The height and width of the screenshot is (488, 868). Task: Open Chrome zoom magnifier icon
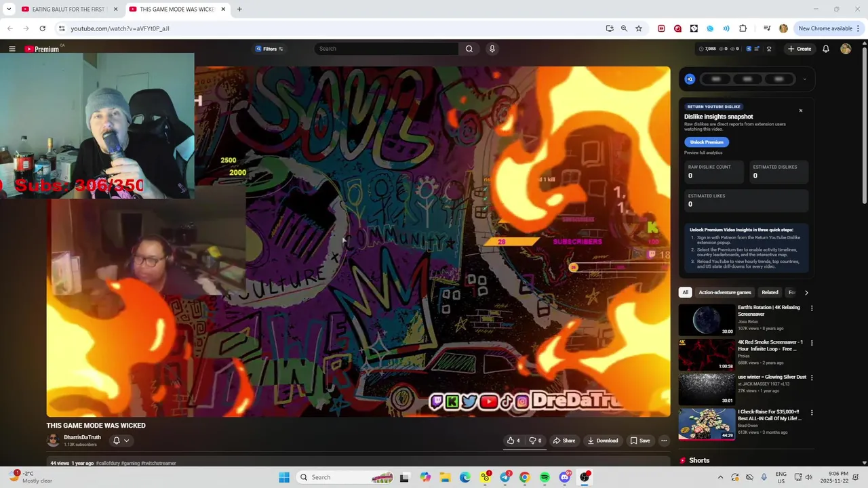point(624,28)
